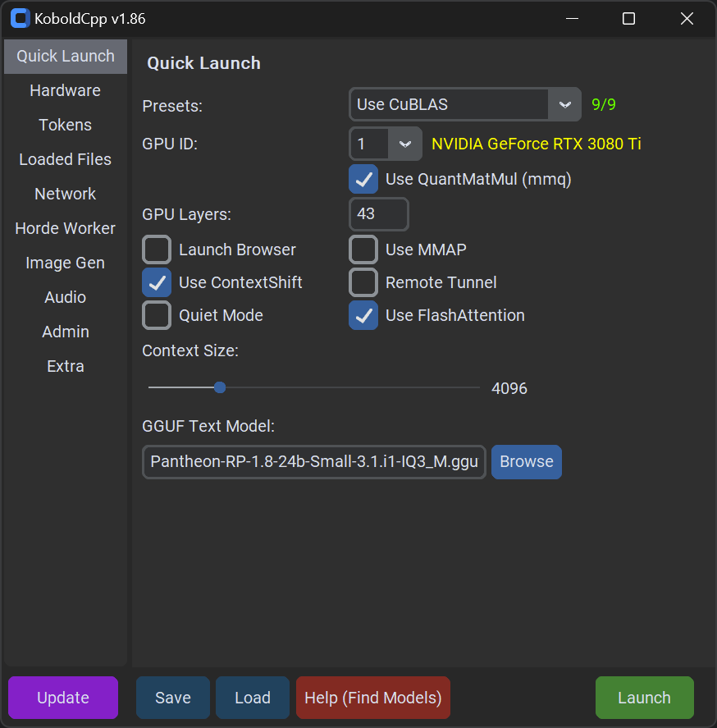Image resolution: width=717 pixels, height=728 pixels.
Task: Go to the Network tab
Action: 66,194
